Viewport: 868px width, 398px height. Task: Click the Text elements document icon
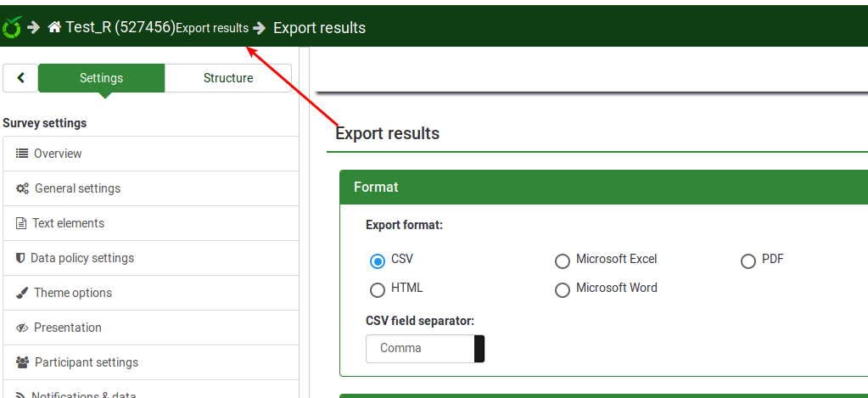click(x=22, y=223)
